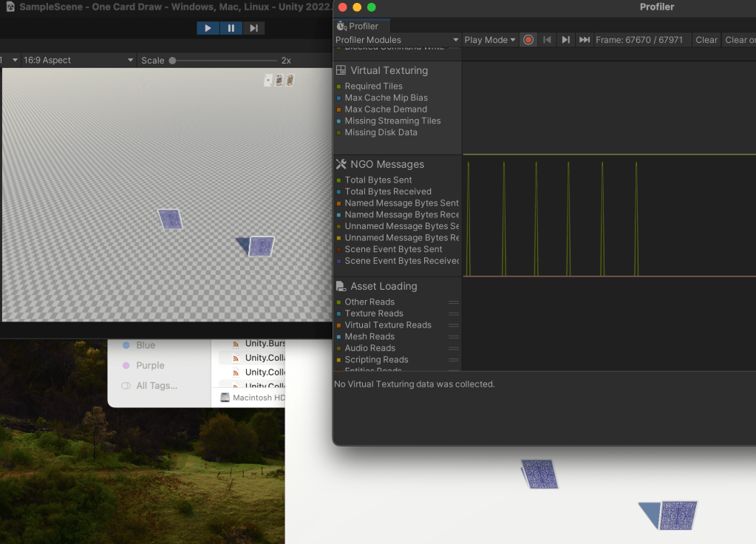
Task: Click the Clear button in Profiler
Action: click(706, 40)
